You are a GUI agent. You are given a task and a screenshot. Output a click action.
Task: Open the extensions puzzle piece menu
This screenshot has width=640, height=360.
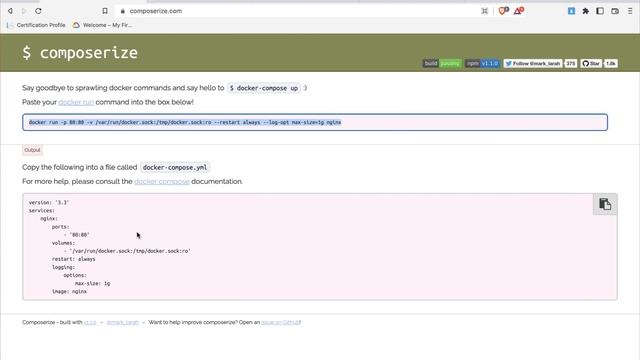tap(586, 11)
